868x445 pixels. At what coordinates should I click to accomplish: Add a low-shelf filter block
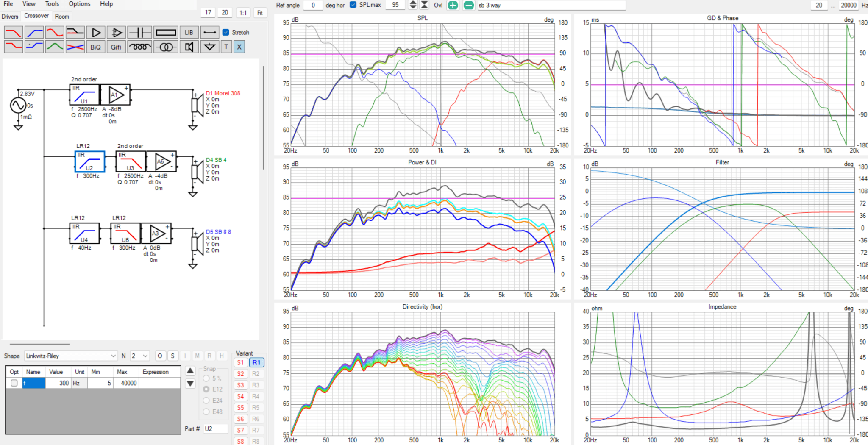point(13,47)
